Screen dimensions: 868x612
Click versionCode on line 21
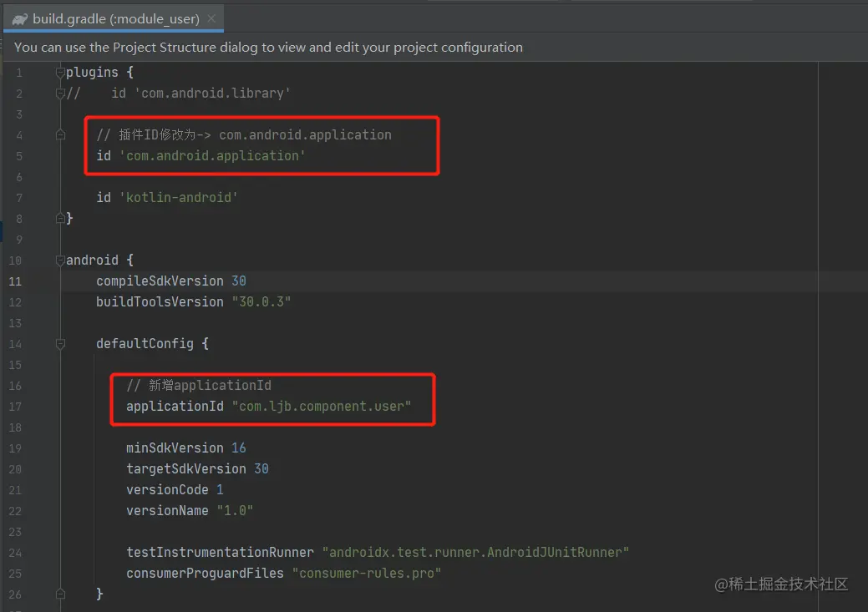pyautogui.click(x=167, y=490)
